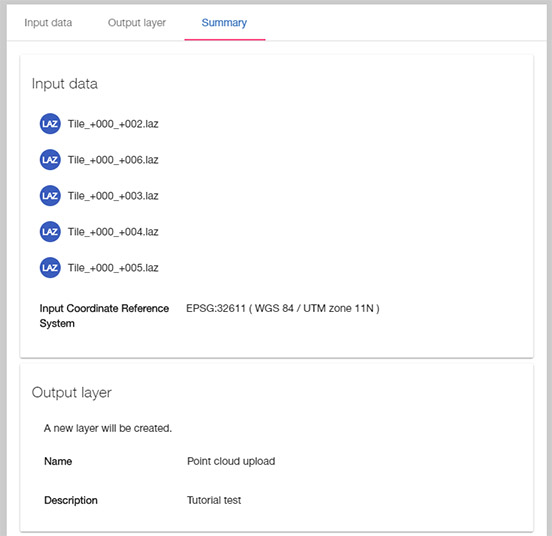Click the Point cloud upload name value
The image size is (552, 536).
(231, 461)
